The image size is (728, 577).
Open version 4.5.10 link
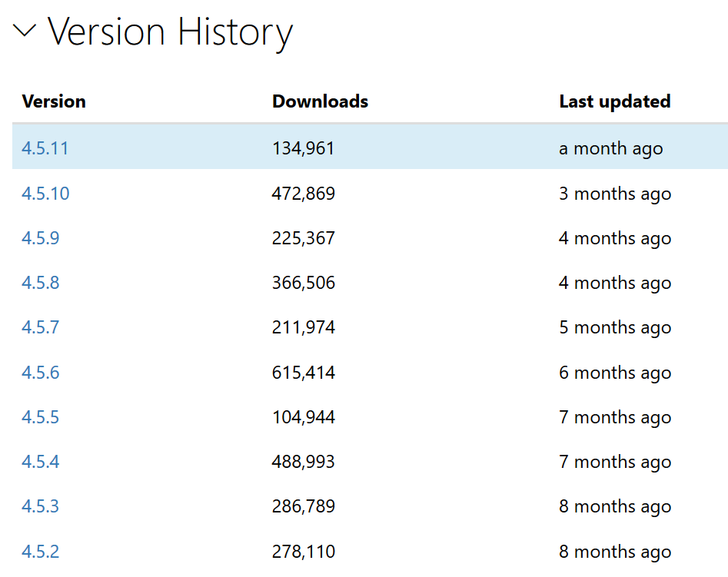45,194
